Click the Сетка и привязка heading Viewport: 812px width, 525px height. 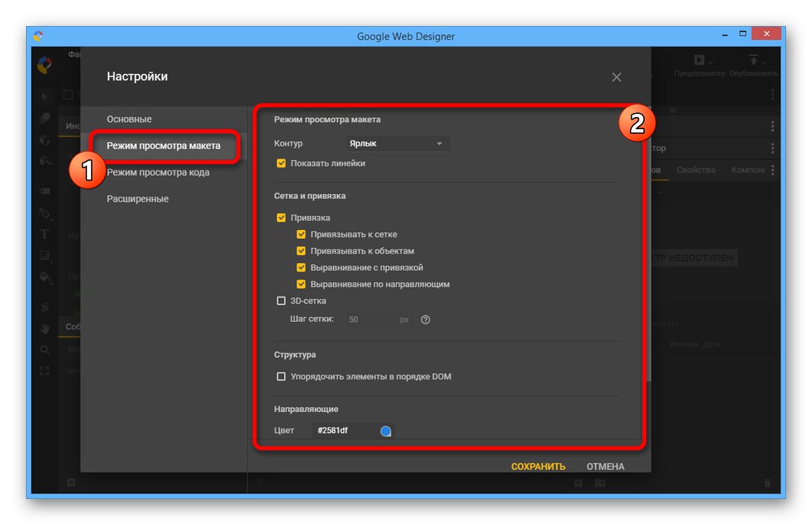(x=309, y=196)
